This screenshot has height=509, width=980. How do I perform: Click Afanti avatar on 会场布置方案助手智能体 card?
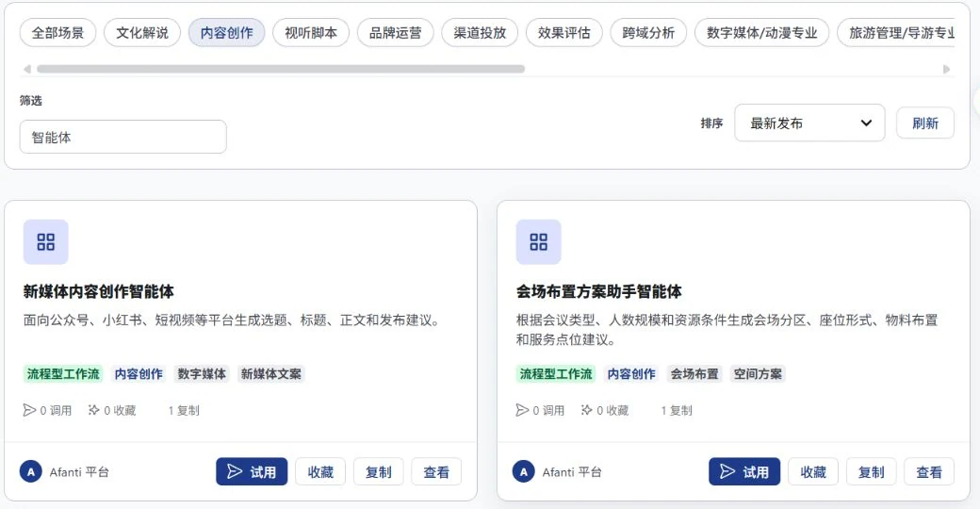click(x=523, y=472)
